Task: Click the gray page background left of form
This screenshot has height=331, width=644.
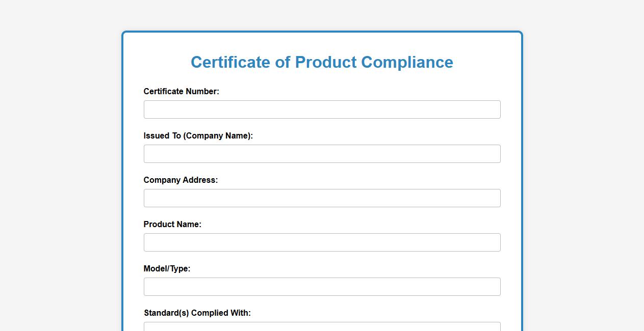Action: [61, 178]
